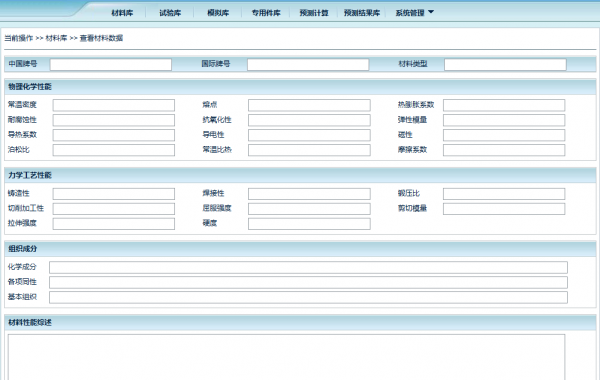The image size is (600, 380).
Task: Click the 基本组织 wide input field
Action: 308,297
